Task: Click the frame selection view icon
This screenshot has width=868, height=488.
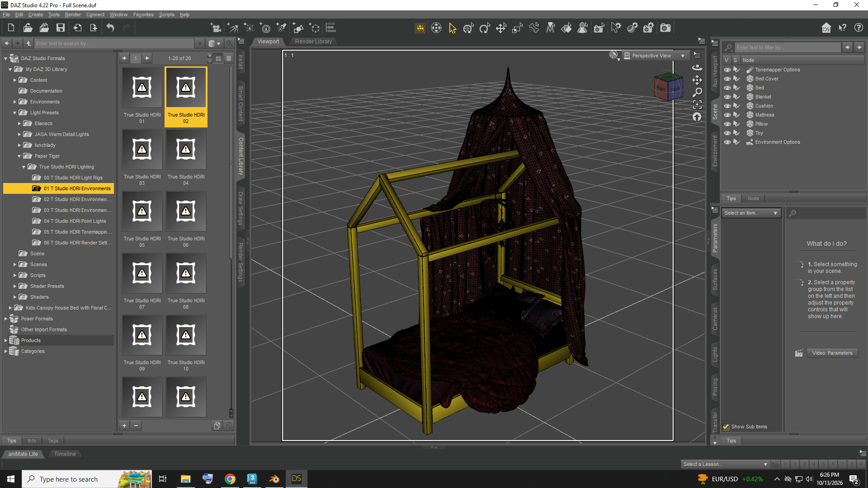Action: click(x=697, y=104)
